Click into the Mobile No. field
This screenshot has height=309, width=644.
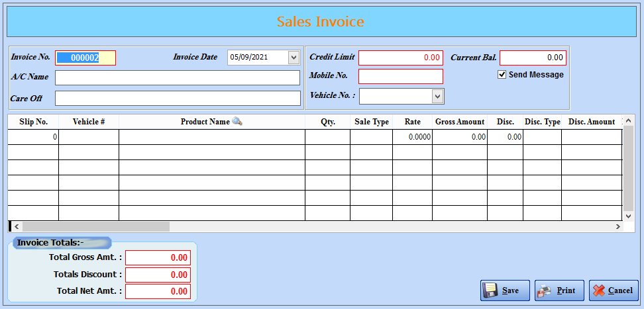click(401, 76)
